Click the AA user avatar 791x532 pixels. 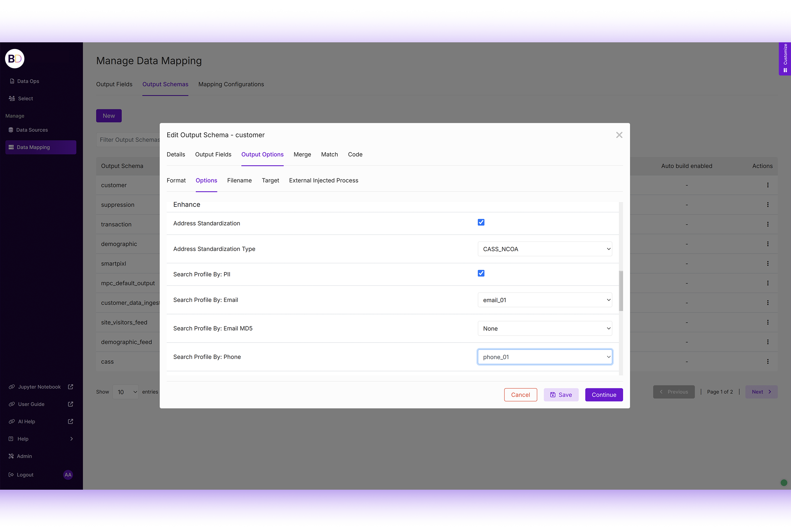68,475
